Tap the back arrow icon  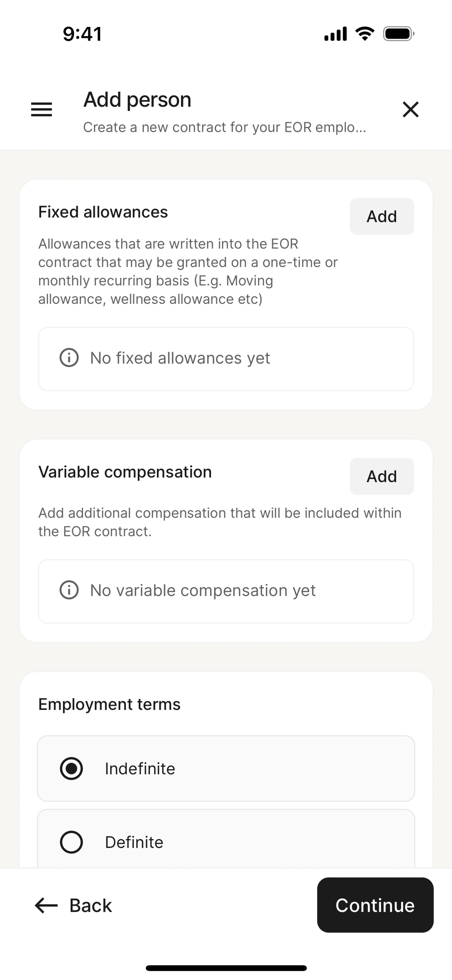[46, 905]
